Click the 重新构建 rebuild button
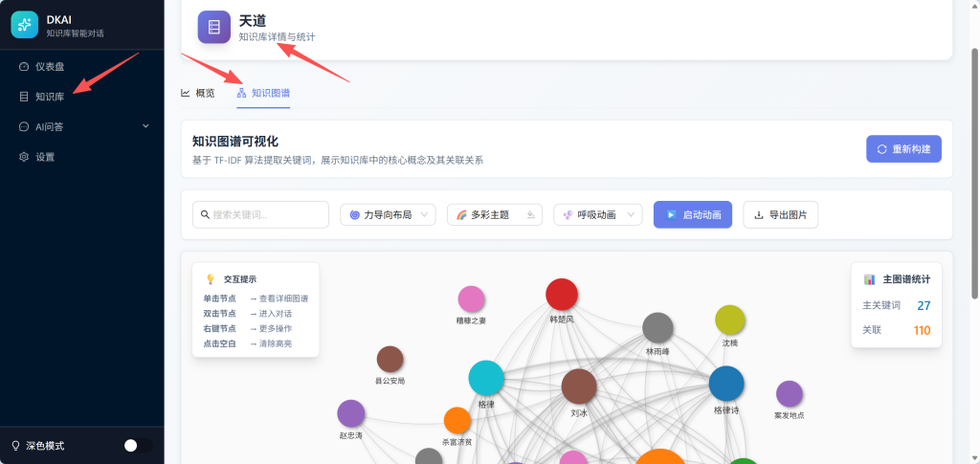 [x=903, y=148]
